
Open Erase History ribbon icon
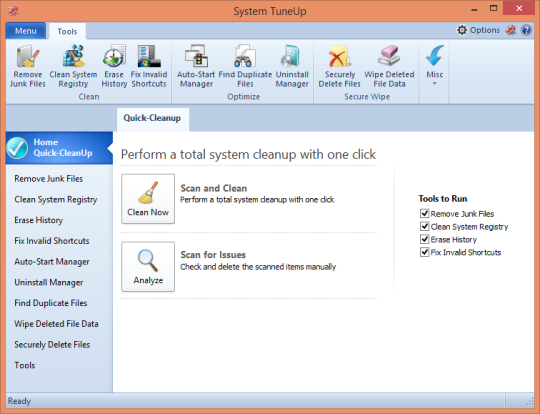click(x=114, y=66)
